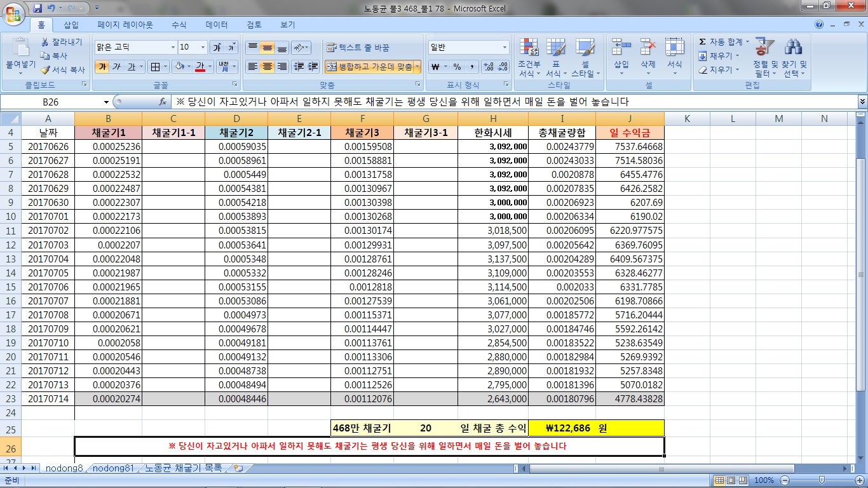Undo the last action in the quick access toolbar
868x488 pixels.
[x=51, y=8]
